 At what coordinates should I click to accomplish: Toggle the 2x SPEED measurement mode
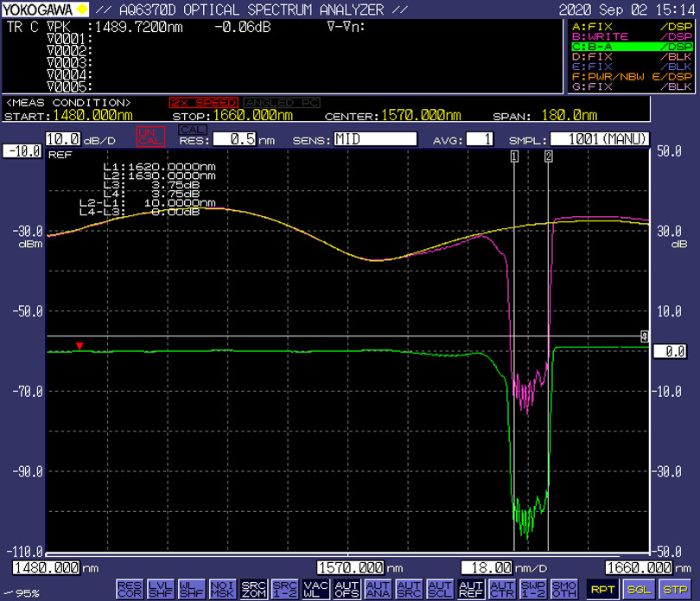(203, 102)
